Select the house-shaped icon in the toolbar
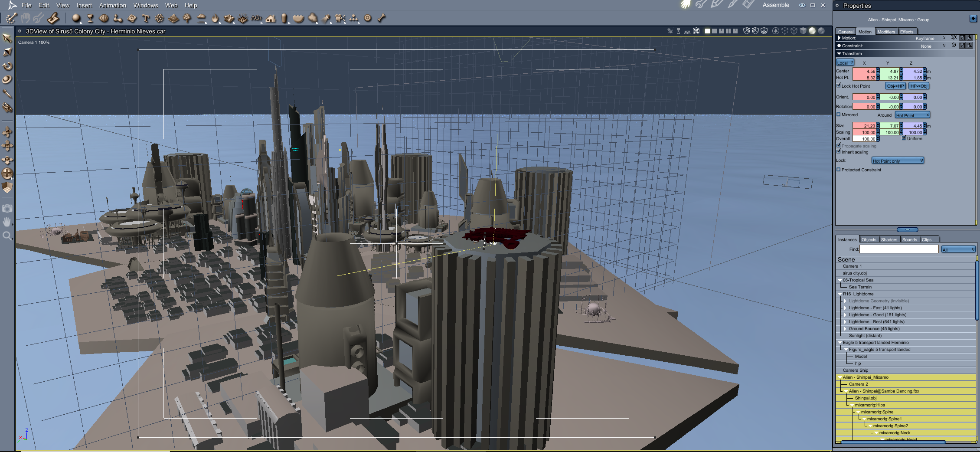This screenshot has height=452, width=980. (271, 18)
